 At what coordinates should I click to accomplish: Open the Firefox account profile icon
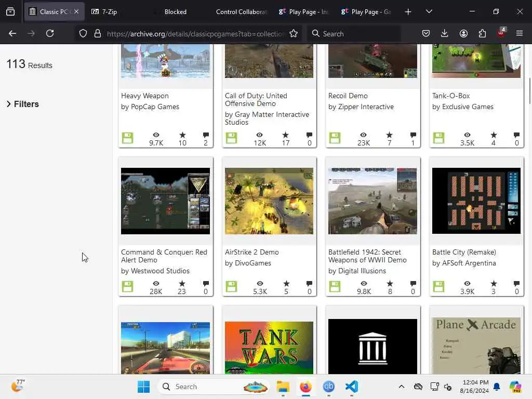[463, 33]
